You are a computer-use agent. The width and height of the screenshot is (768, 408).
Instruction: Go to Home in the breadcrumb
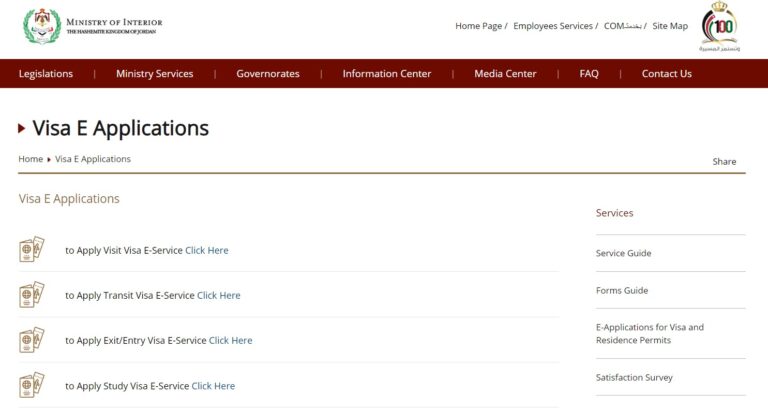(x=30, y=159)
